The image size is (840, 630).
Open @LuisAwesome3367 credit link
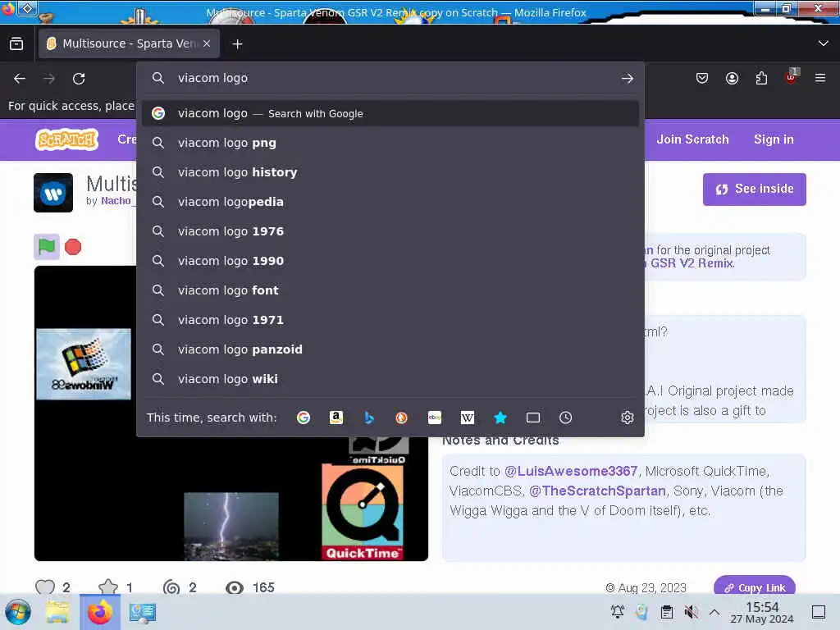coord(571,471)
